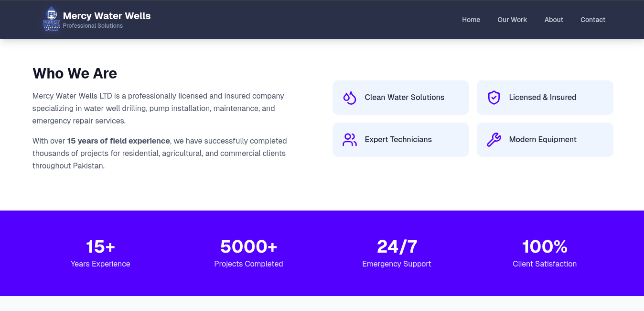Select the shield check icon for Licensed & Insured
644x311 pixels.
pyautogui.click(x=494, y=97)
